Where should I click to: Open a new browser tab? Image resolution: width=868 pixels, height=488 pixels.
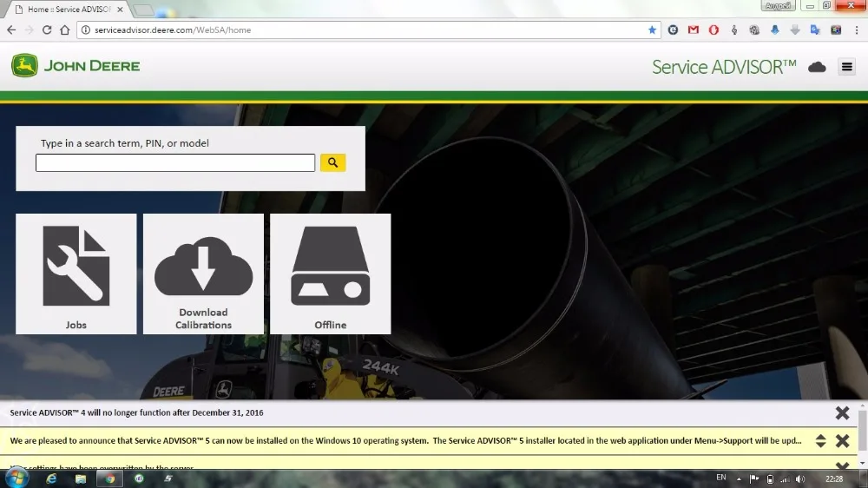[x=143, y=10]
